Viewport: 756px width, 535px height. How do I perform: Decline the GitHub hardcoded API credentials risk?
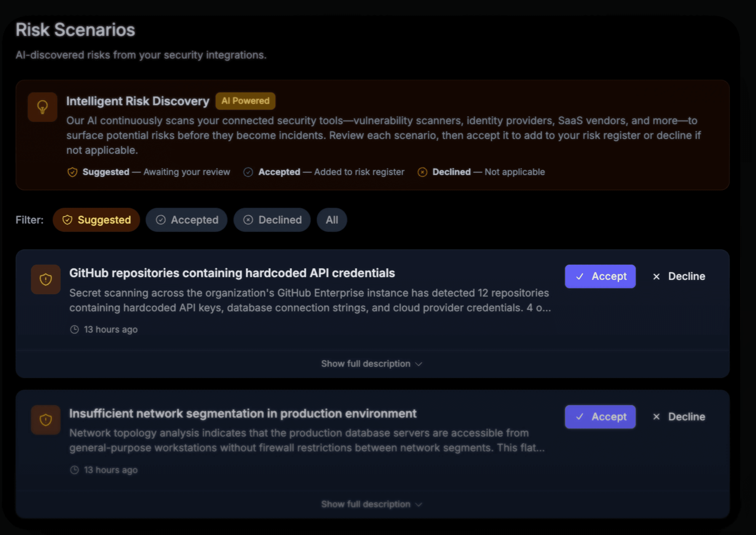(x=679, y=276)
